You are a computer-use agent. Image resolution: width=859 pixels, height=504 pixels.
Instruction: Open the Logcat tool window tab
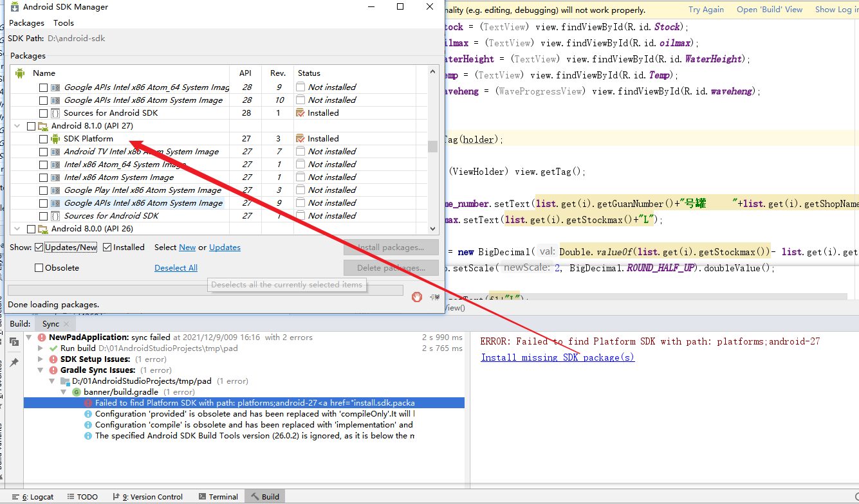[x=33, y=497]
